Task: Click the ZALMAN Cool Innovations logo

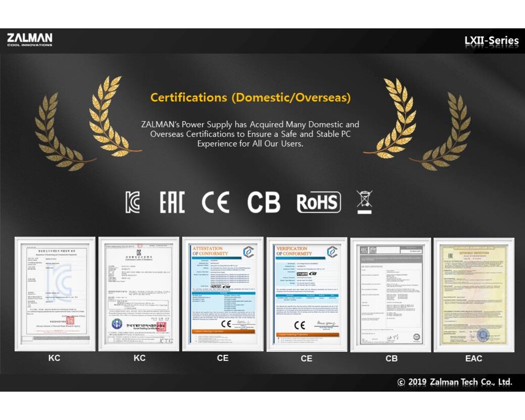Action: (29, 39)
